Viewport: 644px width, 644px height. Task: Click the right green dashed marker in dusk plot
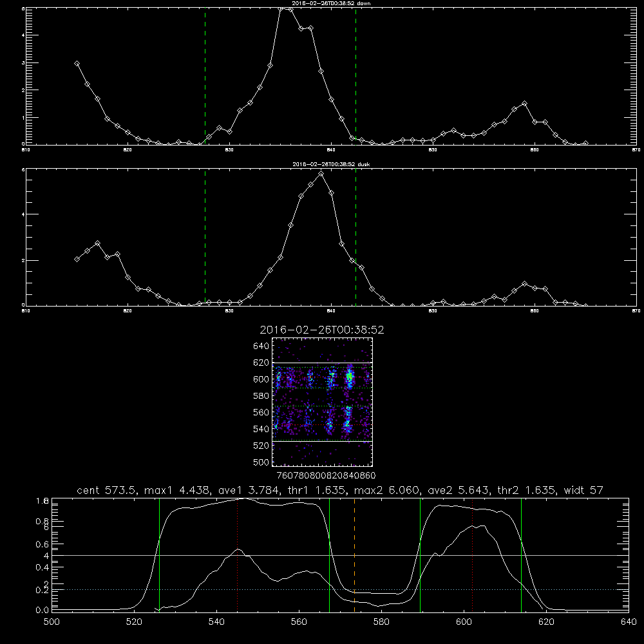[x=355, y=237]
